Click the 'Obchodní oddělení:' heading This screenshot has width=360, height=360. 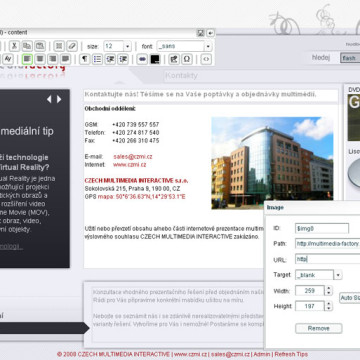click(x=110, y=109)
